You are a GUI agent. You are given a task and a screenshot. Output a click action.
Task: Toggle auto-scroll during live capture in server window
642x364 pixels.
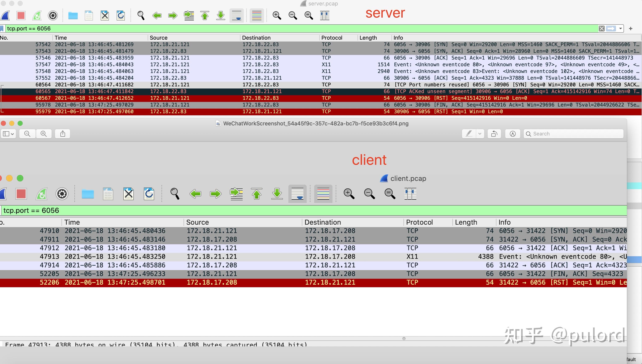click(237, 16)
